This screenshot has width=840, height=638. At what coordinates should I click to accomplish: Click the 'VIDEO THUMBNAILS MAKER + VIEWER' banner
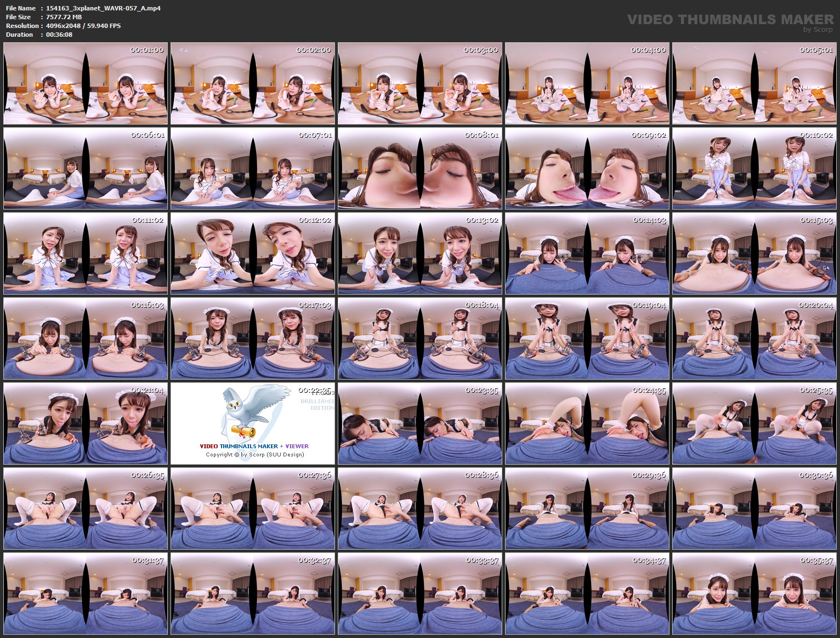click(x=255, y=446)
